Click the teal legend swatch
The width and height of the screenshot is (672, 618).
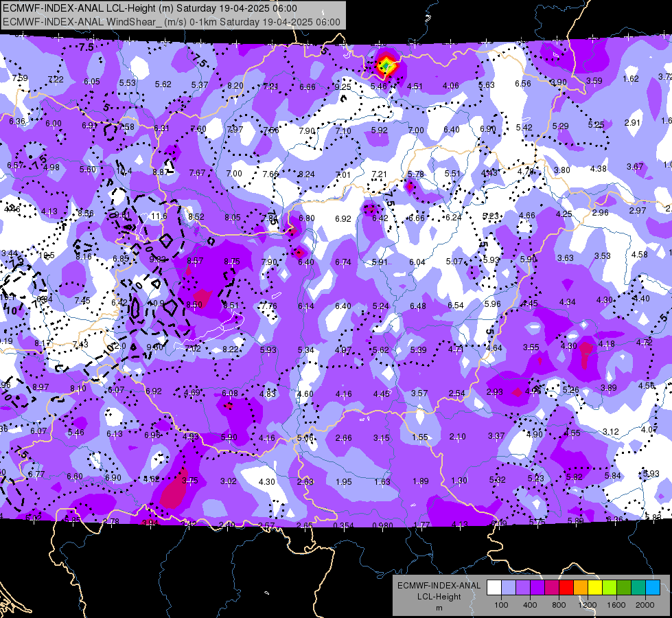638,588
